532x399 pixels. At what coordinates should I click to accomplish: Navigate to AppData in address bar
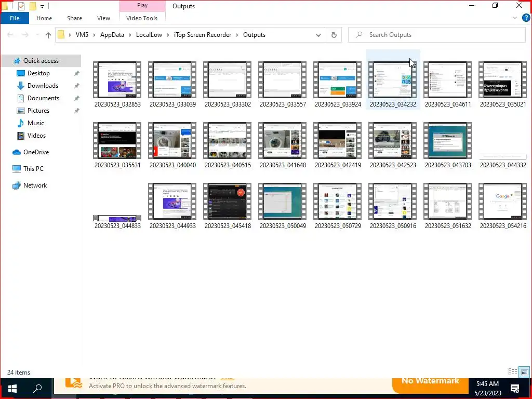coord(112,35)
